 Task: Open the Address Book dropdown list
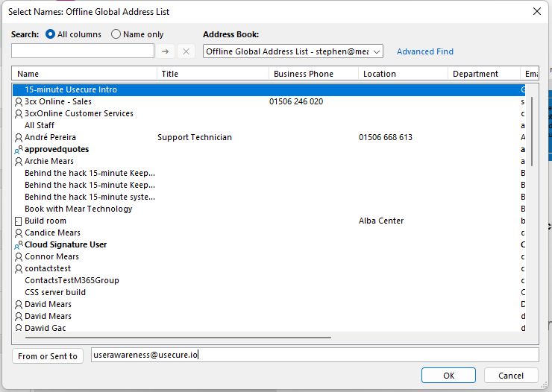click(x=376, y=51)
